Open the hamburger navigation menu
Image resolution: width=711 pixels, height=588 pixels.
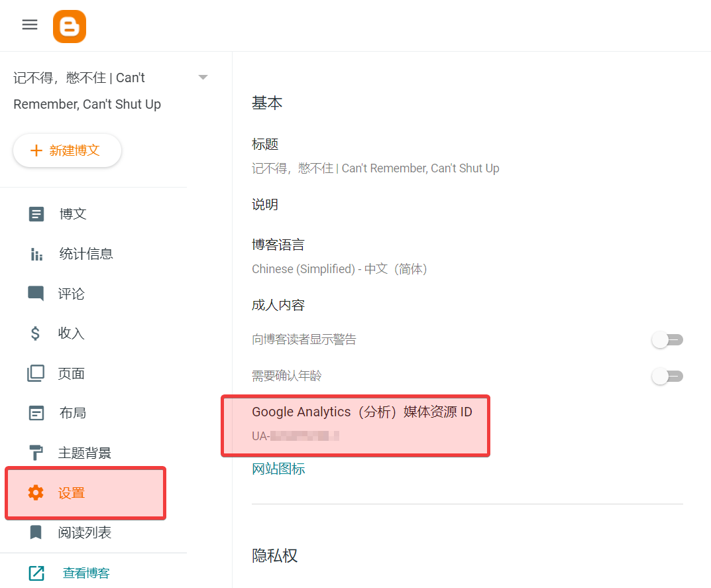tap(29, 25)
